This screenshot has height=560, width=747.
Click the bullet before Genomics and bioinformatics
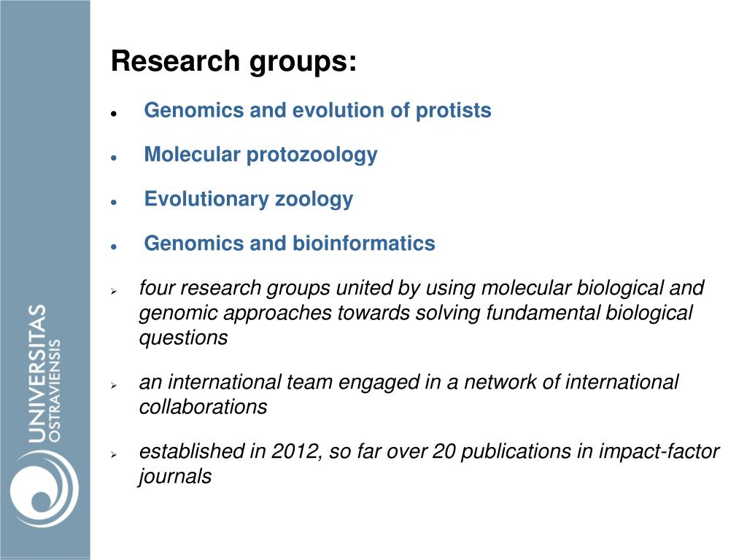[x=113, y=246]
